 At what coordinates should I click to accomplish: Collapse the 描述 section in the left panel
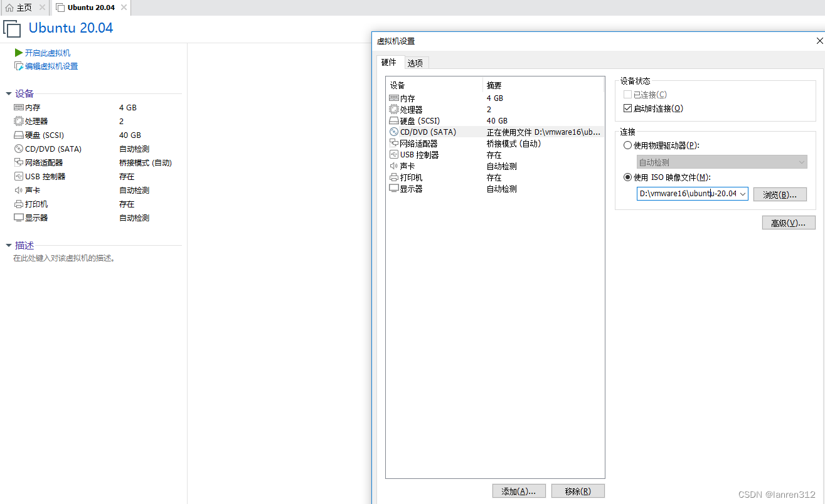[8, 246]
